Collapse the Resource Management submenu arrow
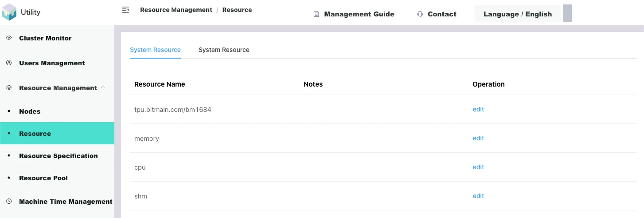This screenshot has height=218, width=644. pos(103,87)
